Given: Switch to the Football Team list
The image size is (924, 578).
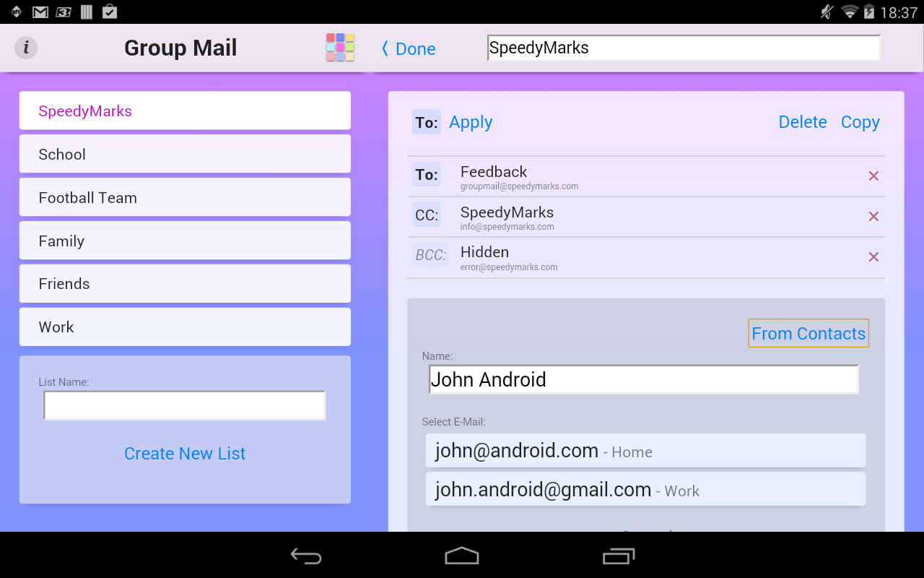Looking at the screenshot, I should [x=185, y=197].
